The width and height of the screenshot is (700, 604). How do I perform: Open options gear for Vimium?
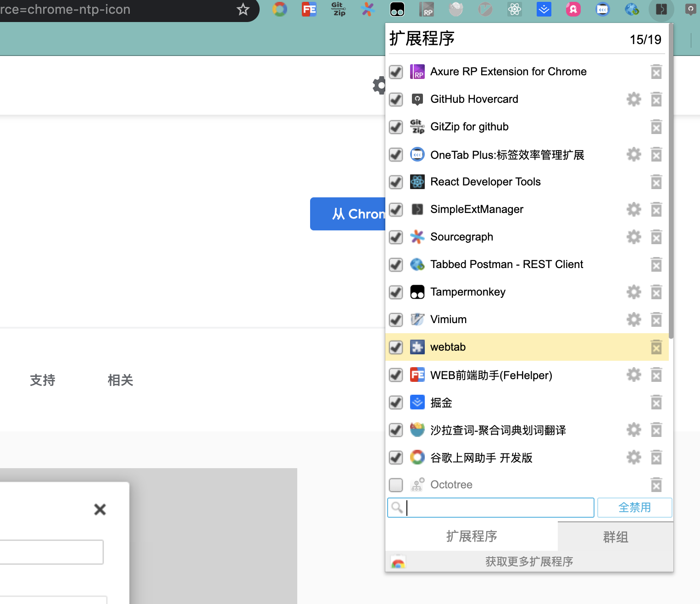tap(634, 319)
